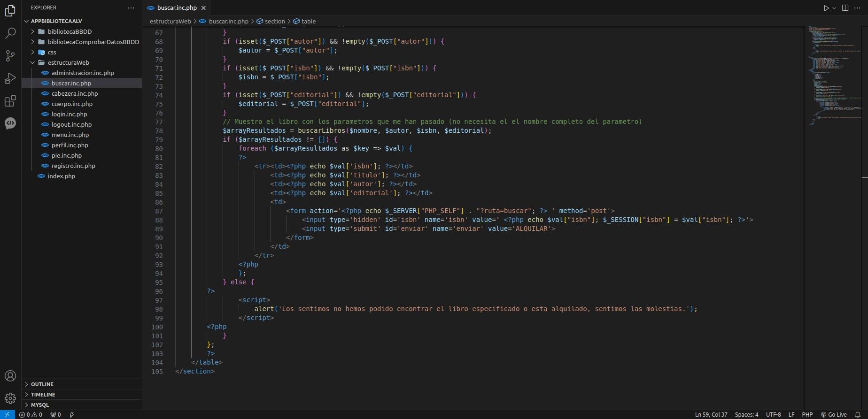Screen dimensions: 868x419
Task: Close the buscar.inc.php tab
Action: pos(203,8)
